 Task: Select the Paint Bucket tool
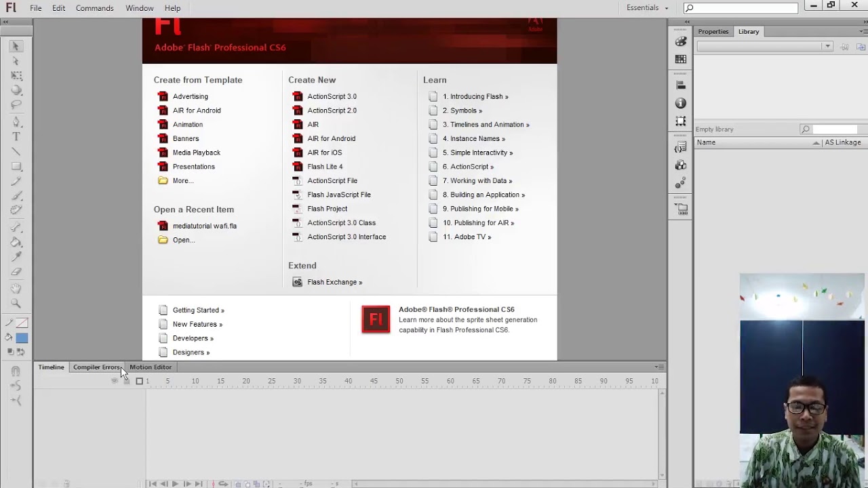pos(16,243)
